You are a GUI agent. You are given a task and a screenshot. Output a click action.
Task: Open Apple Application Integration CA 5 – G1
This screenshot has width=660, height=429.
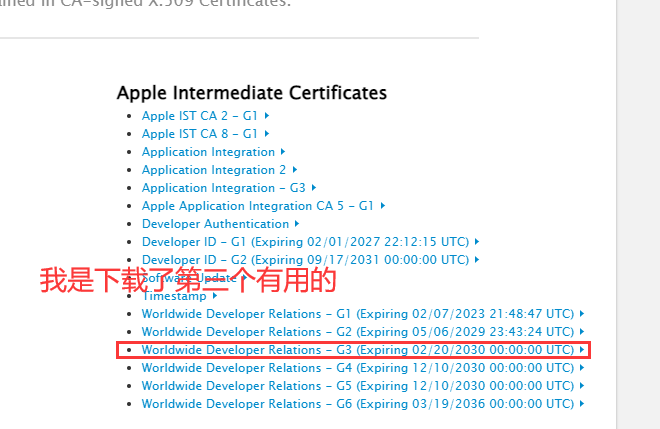[263, 206]
